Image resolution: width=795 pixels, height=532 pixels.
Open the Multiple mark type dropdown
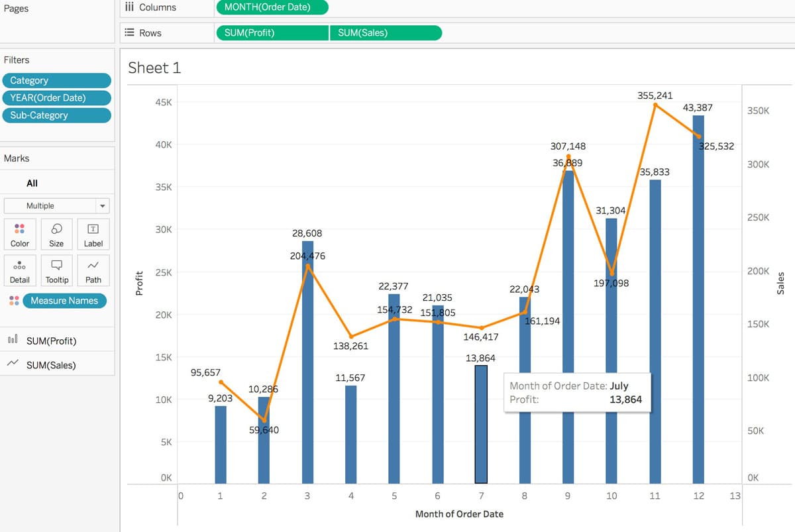(56, 206)
